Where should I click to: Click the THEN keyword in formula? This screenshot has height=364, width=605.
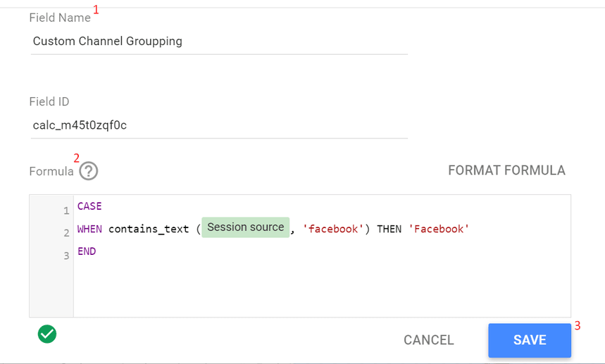[x=389, y=229]
